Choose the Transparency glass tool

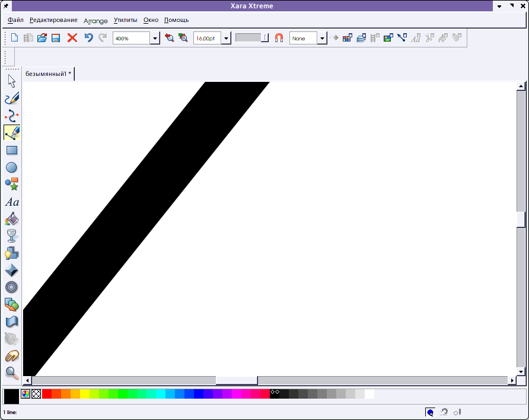pyautogui.click(x=12, y=236)
